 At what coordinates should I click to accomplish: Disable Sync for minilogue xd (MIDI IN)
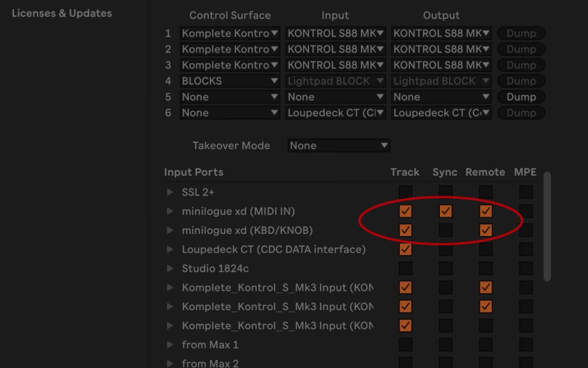coord(445,211)
